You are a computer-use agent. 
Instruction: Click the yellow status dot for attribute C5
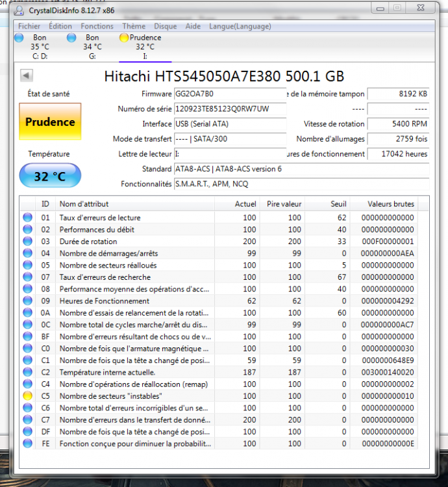tap(27, 396)
